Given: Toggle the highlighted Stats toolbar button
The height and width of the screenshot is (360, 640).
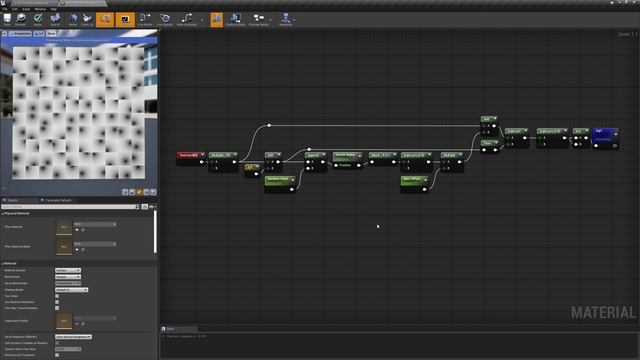Looking at the screenshot, I should (217, 19).
